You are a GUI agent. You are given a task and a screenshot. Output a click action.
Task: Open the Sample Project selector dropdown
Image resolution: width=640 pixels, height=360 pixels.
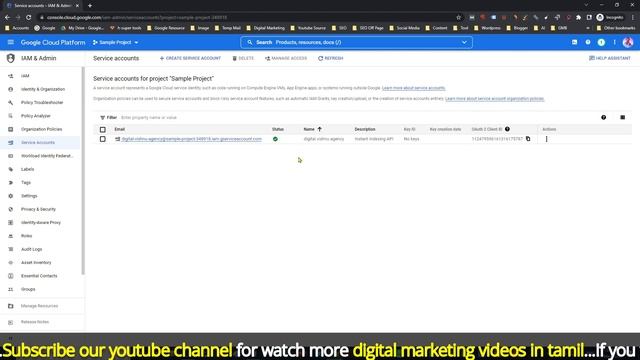(116, 42)
